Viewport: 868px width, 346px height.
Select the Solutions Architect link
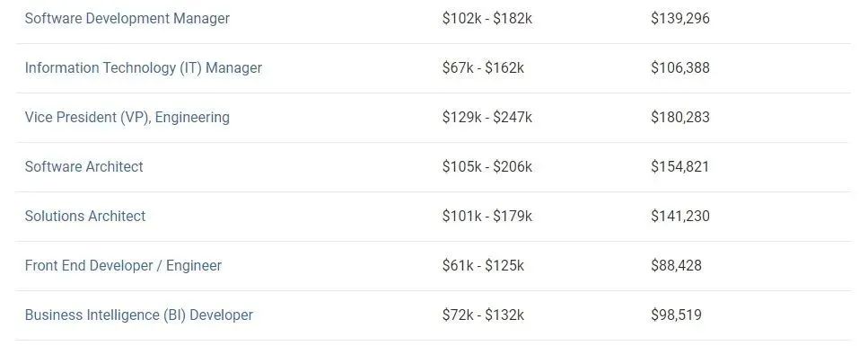click(84, 216)
